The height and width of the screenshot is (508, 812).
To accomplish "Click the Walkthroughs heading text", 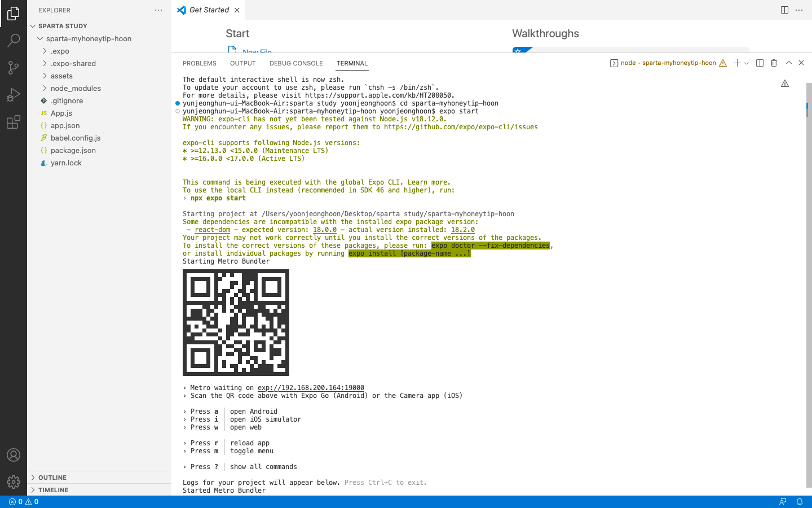I will pyautogui.click(x=545, y=34).
